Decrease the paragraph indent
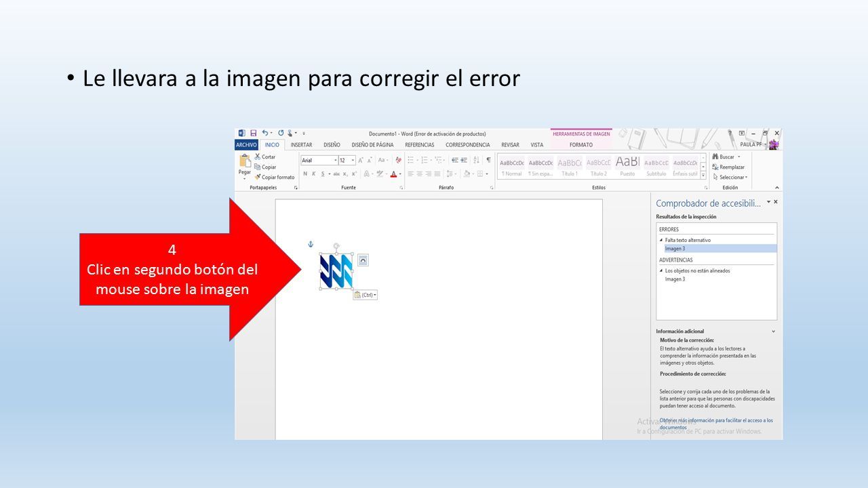 [x=455, y=161]
